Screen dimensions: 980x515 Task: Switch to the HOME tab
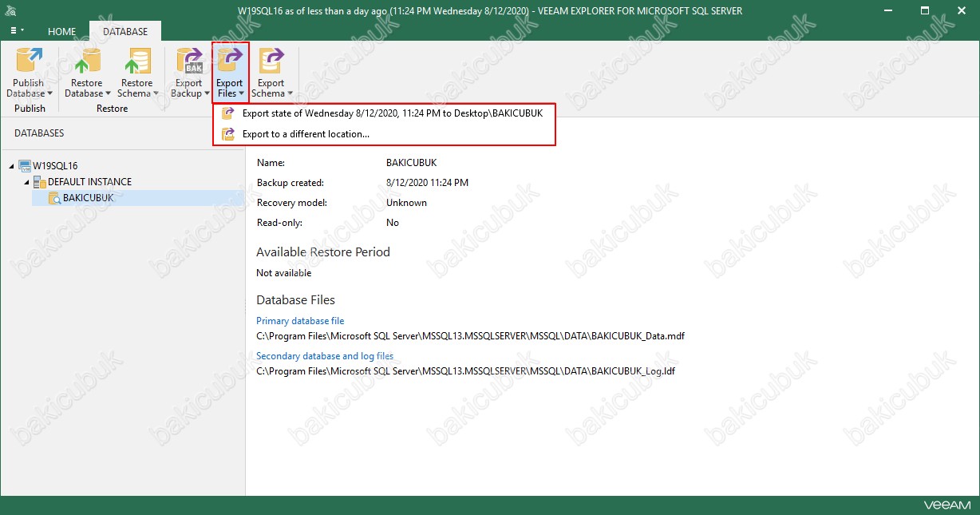[61, 31]
